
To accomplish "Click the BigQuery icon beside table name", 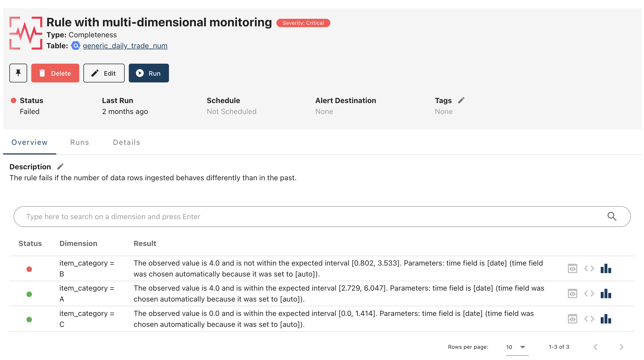I will (x=76, y=46).
